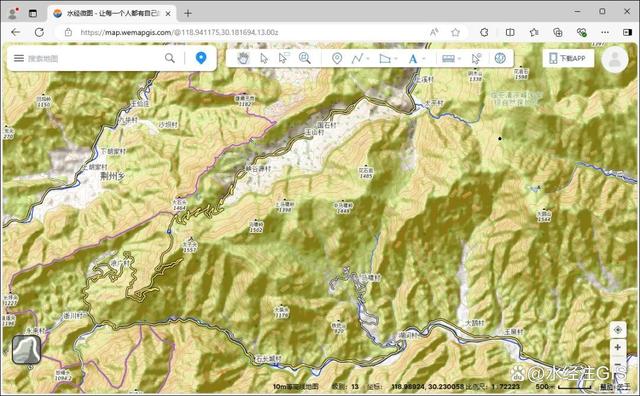This screenshot has width=640, height=396.
Task: Open the user avatar profile
Action: 615,60
